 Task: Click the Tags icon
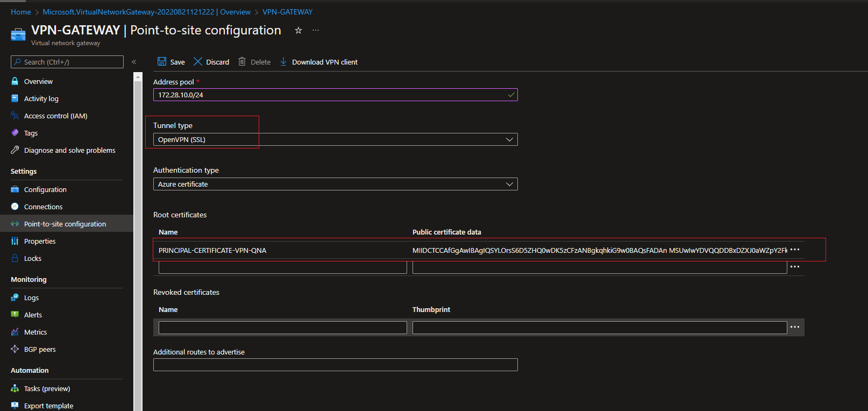coord(15,133)
